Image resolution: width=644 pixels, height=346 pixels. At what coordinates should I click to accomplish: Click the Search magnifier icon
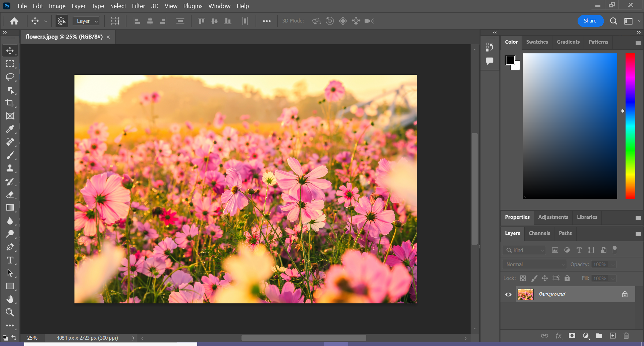pos(613,21)
